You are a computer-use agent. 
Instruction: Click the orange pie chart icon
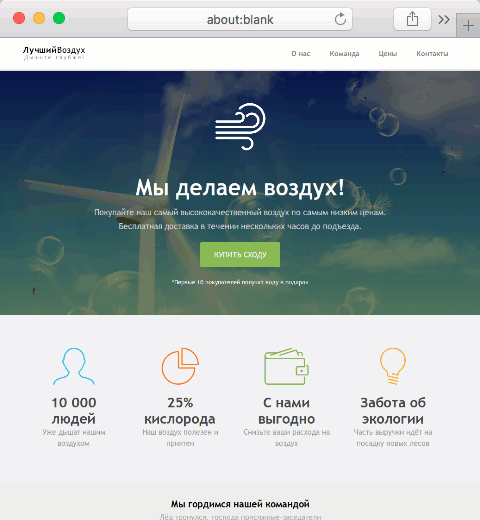point(180,366)
